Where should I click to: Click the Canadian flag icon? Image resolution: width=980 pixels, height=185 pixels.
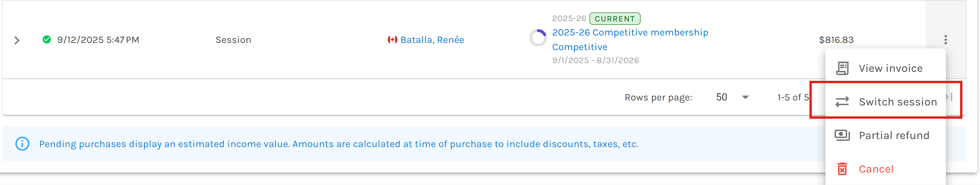click(x=392, y=40)
